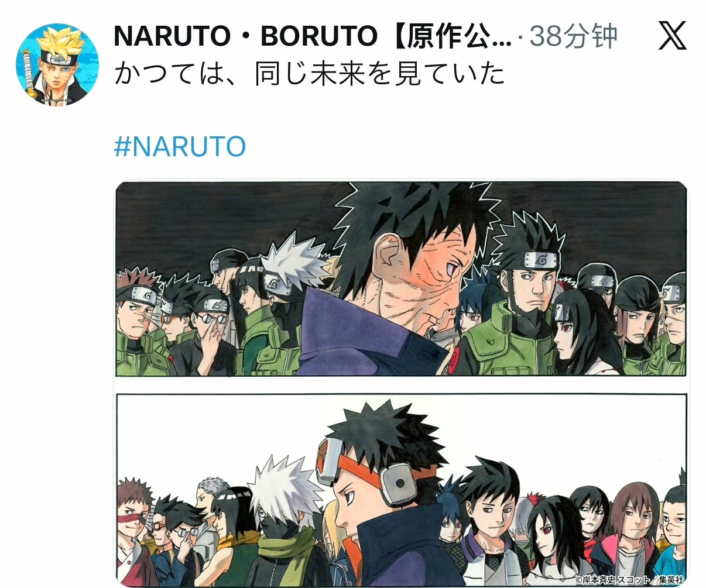Click the X logo icon
Viewport: 706px width, 588px height.
(673, 36)
